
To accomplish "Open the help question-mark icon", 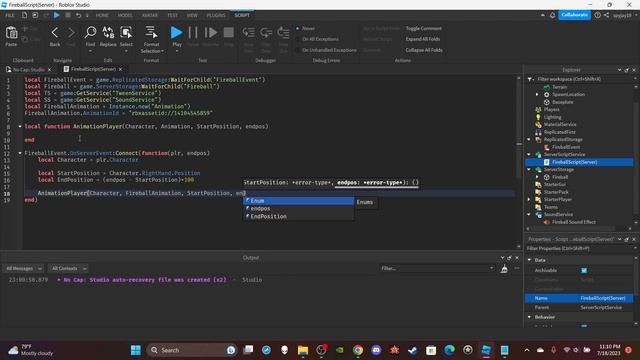I will click(x=598, y=15).
